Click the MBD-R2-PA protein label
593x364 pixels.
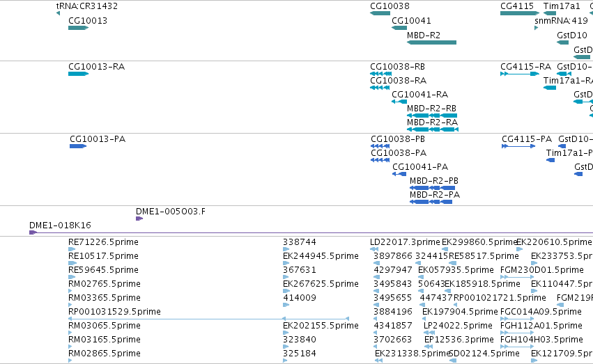pos(435,195)
